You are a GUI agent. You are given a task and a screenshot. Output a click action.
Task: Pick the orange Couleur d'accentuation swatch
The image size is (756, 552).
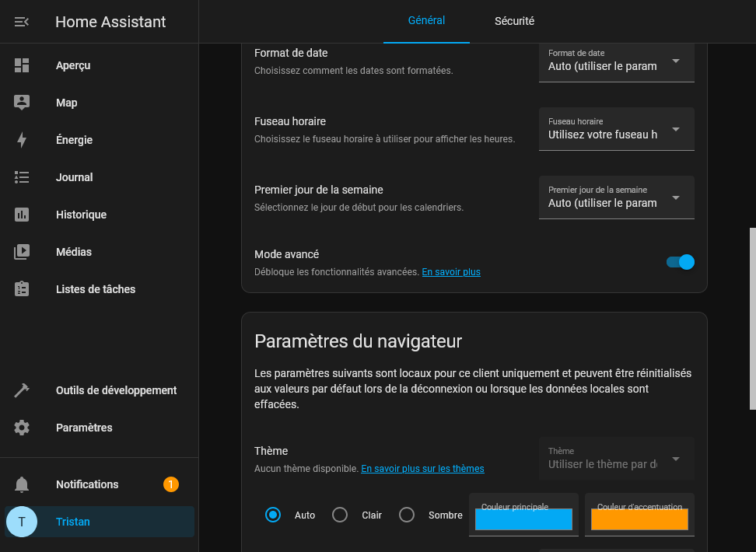[639, 519]
